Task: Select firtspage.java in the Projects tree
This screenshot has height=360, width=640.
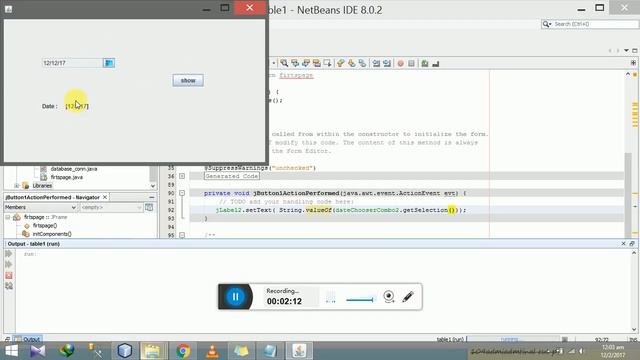Action: [67, 177]
